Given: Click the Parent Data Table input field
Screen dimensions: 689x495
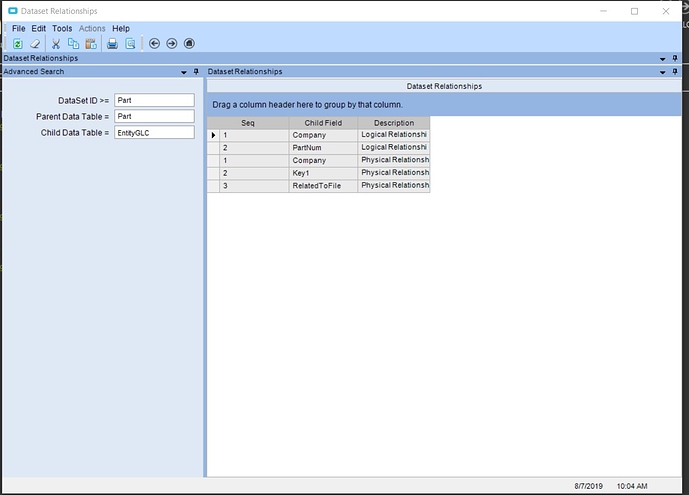Looking at the screenshot, I should coord(154,116).
